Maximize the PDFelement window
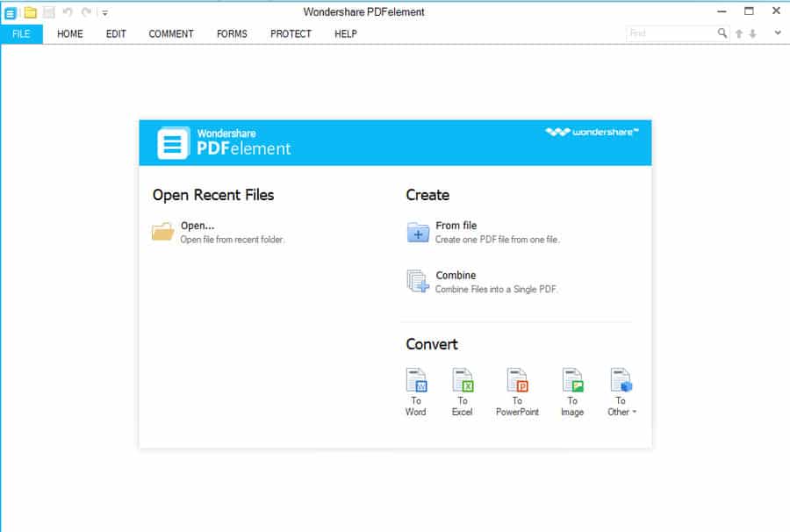The height and width of the screenshot is (532, 790). [x=750, y=11]
